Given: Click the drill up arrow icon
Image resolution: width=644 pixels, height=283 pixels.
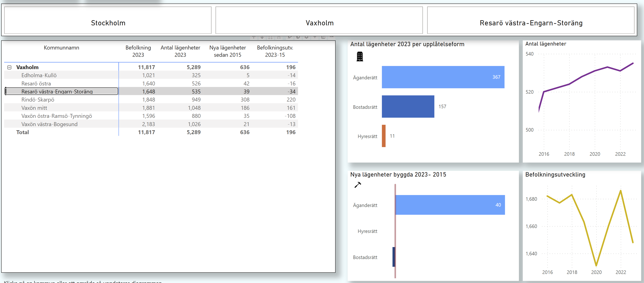Looking at the screenshot, I should 254,38.
